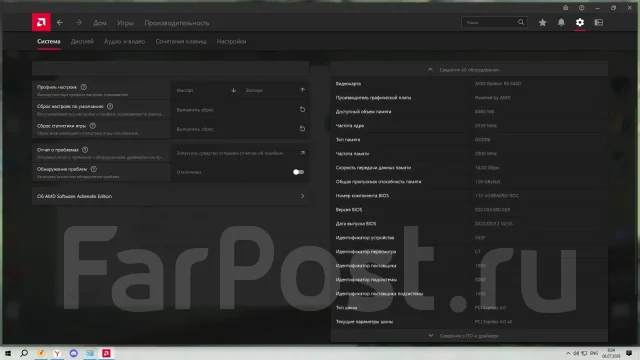Click the Дата выпуска BIOS row label
The image size is (640, 360).
tap(356, 224)
